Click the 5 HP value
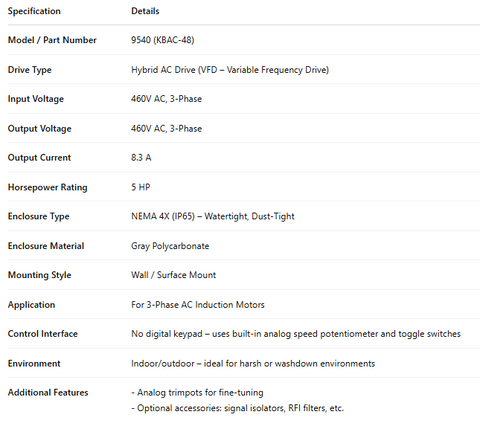 [x=140, y=187]
